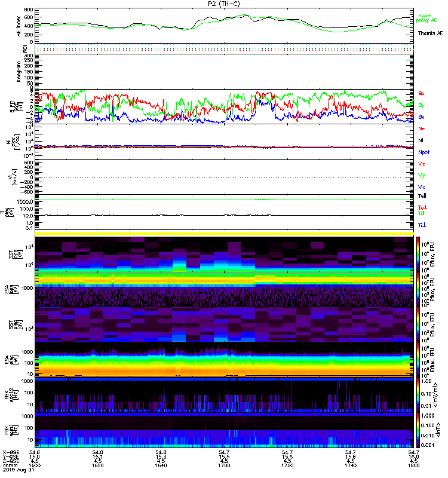Viewport: 448px width, 478px height.
Task: Click the "hhmm" axis row label
Action: 9,466
